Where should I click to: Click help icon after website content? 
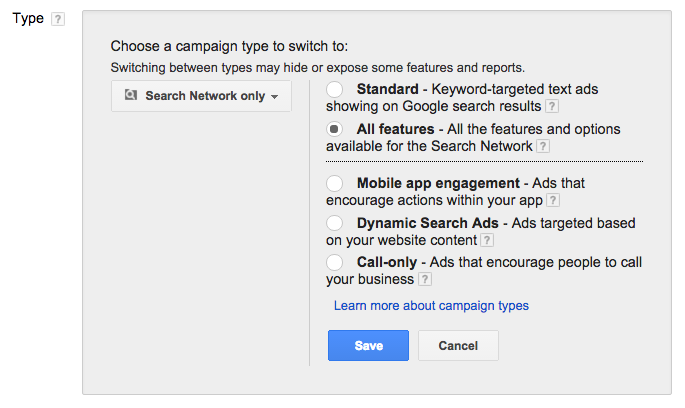pos(487,240)
